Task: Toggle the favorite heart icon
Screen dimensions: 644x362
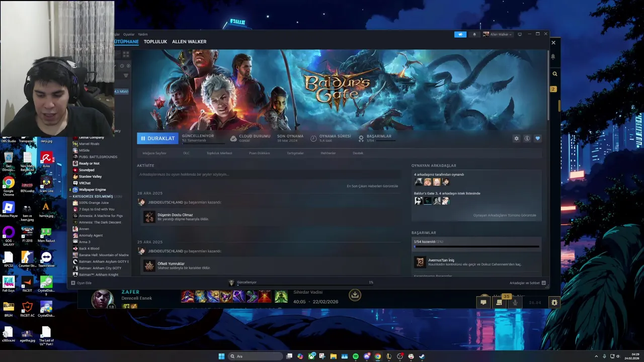Action: (x=537, y=138)
